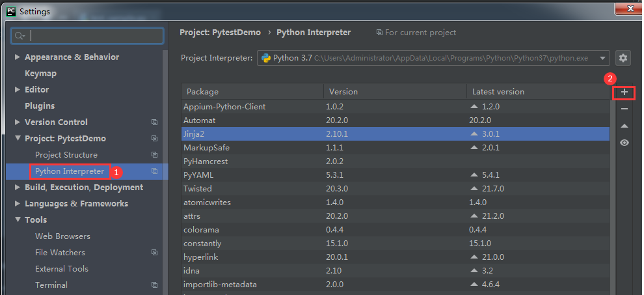Image resolution: width=644 pixels, height=295 pixels.
Task: Click upgrade arrow in Jinja2 row
Action: [474, 133]
